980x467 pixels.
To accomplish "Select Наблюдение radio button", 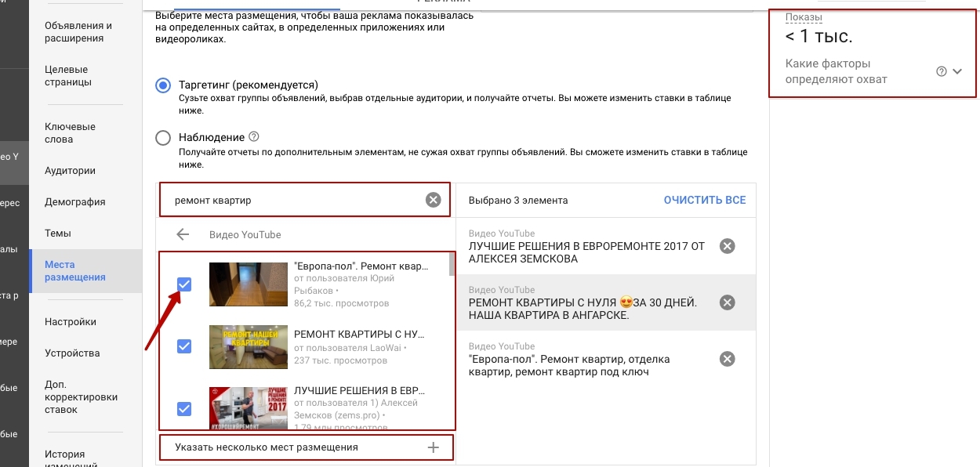I will pos(163,138).
